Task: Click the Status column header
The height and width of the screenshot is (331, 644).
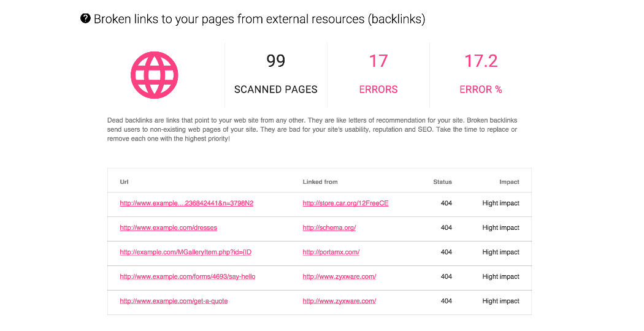Action: click(442, 181)
